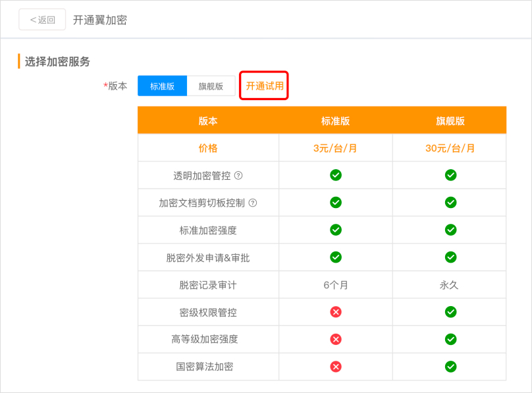Switch to the 旗舰版 version tab
This screenshot has width=532, height=393.
tap(212, 86)
